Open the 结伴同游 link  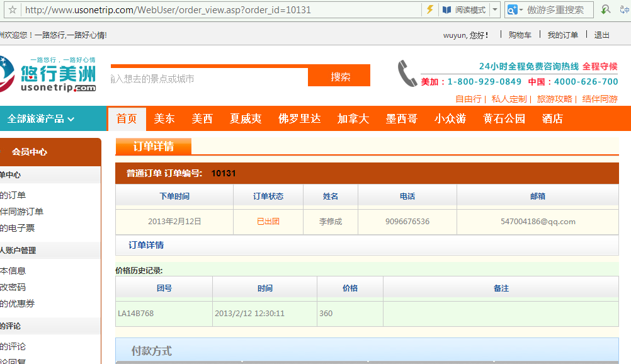[x=600, y=99]
